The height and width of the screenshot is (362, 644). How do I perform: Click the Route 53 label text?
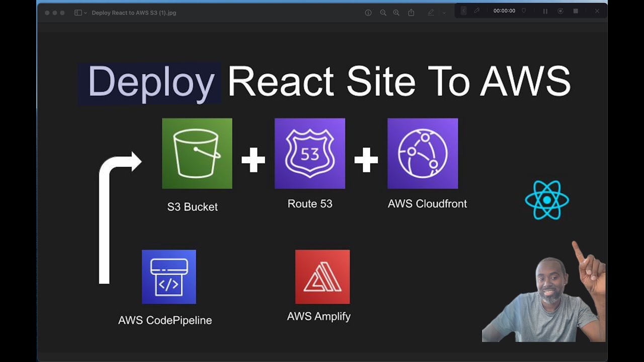coord(310,204)
